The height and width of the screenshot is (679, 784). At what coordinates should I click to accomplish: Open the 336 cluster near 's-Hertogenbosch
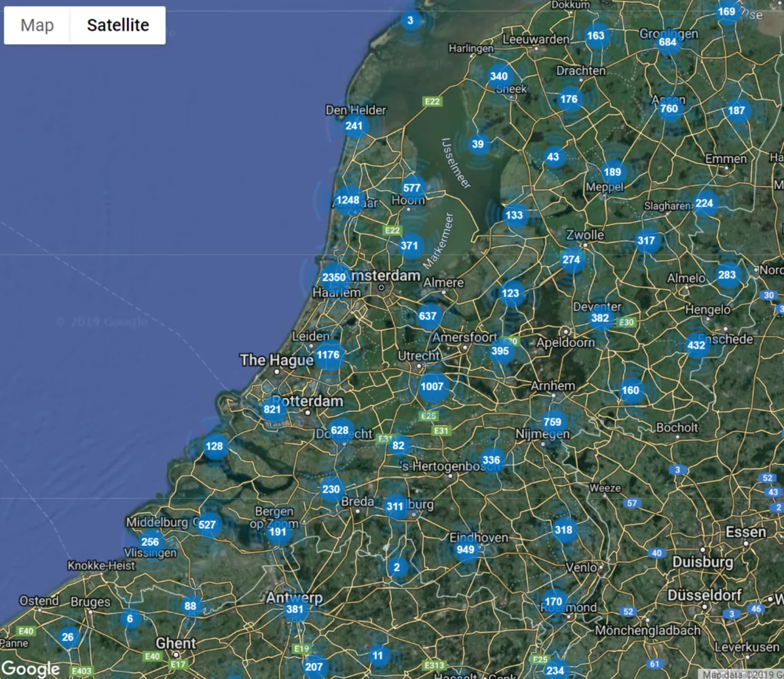(491, 460)
